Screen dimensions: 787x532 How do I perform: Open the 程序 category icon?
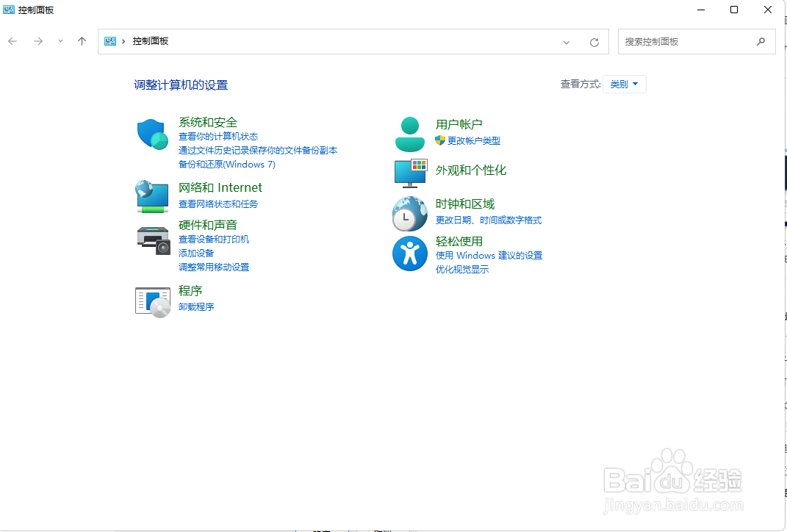point(152,301)
